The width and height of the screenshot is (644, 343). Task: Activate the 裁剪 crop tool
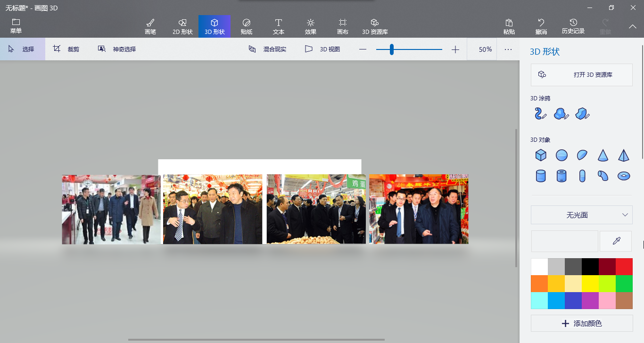[x=66, y=49]
